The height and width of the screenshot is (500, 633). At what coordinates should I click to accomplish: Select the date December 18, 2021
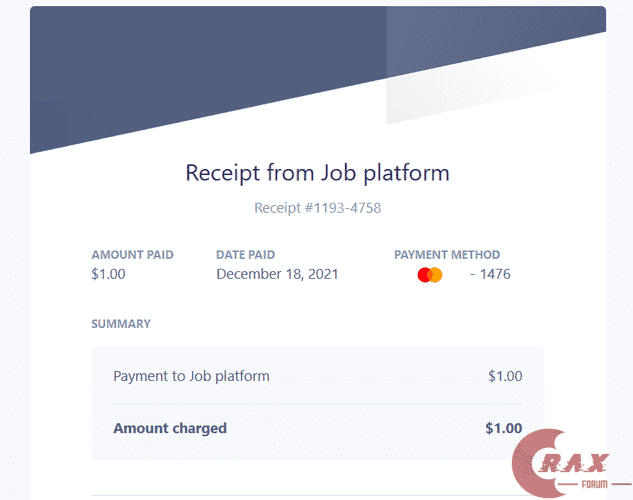click(x=277, y=274)
